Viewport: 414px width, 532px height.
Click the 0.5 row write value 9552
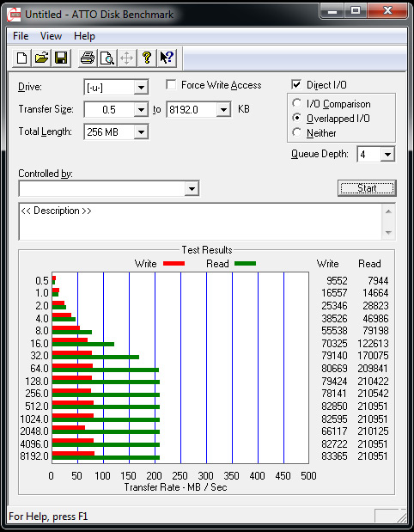click(x=337, y=280)
